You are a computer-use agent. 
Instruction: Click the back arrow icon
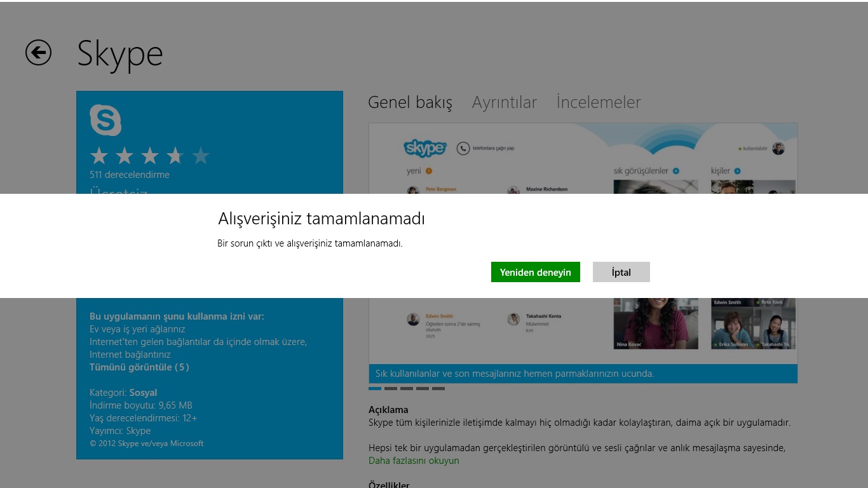[38, 52]
